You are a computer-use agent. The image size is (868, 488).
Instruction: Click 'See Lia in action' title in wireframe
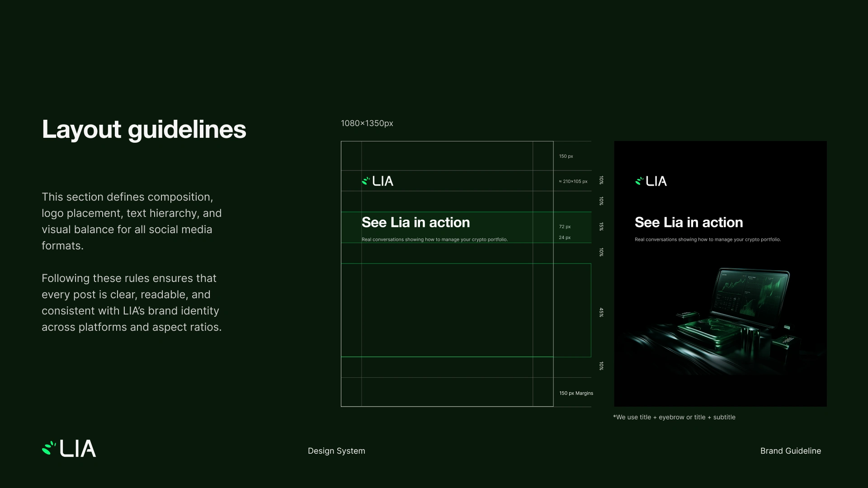[415, 222]
